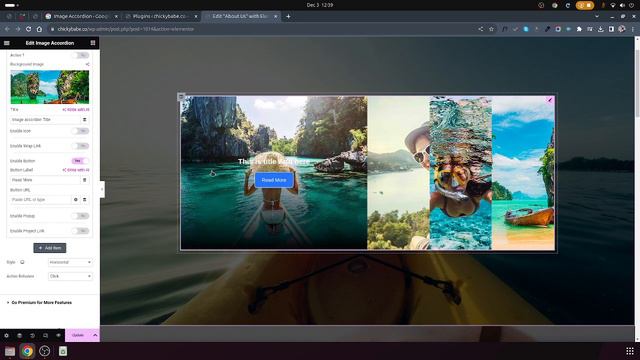This screenshot has width=640, height=360.
Task: Collapse the Elementor side panel
Action: (x=102, y=189)
